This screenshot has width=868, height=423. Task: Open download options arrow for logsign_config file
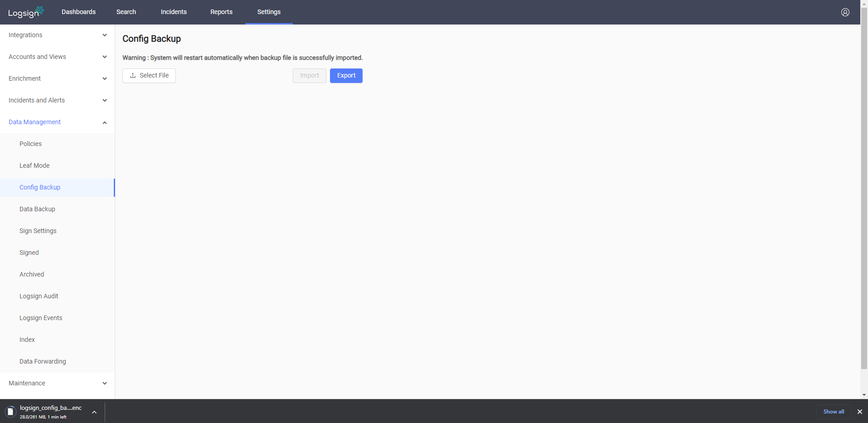pos(94,412)
